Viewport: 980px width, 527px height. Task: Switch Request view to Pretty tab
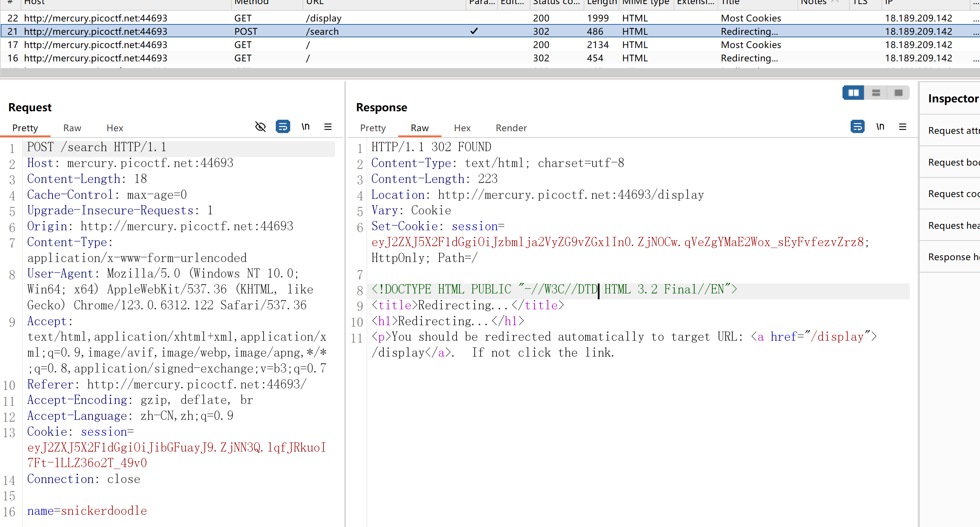click(25, 128)
